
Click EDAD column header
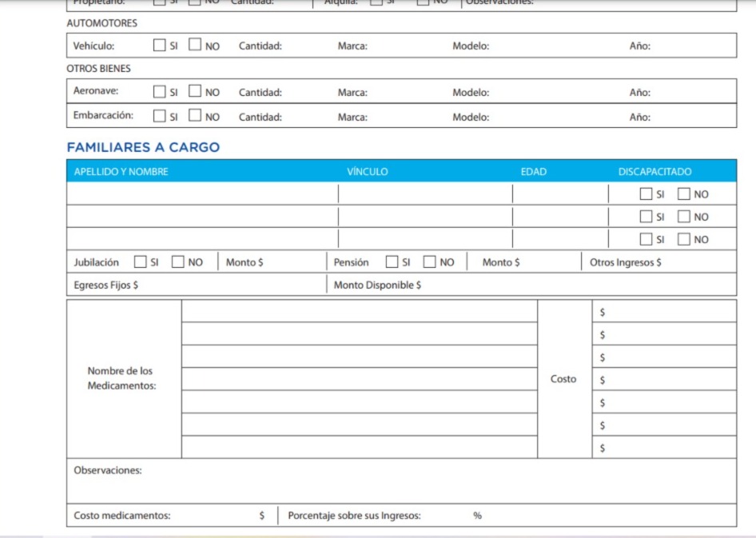pos(533,172)
